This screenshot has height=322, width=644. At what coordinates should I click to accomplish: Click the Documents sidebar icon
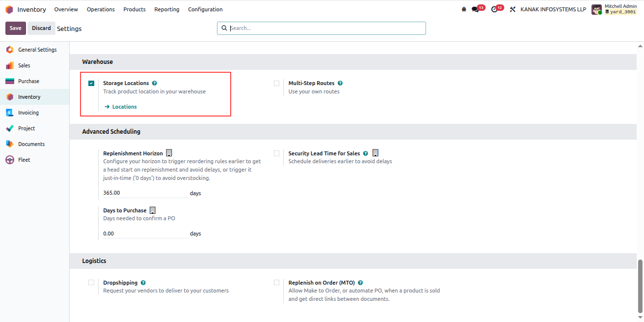click(x=10, y=144)
